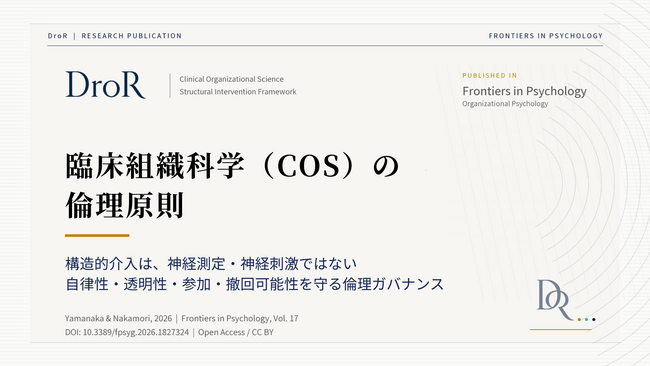The image size is (650, 366).
Task: Click the "PUBLISHED IN" gold label
Action: (490, 75)
